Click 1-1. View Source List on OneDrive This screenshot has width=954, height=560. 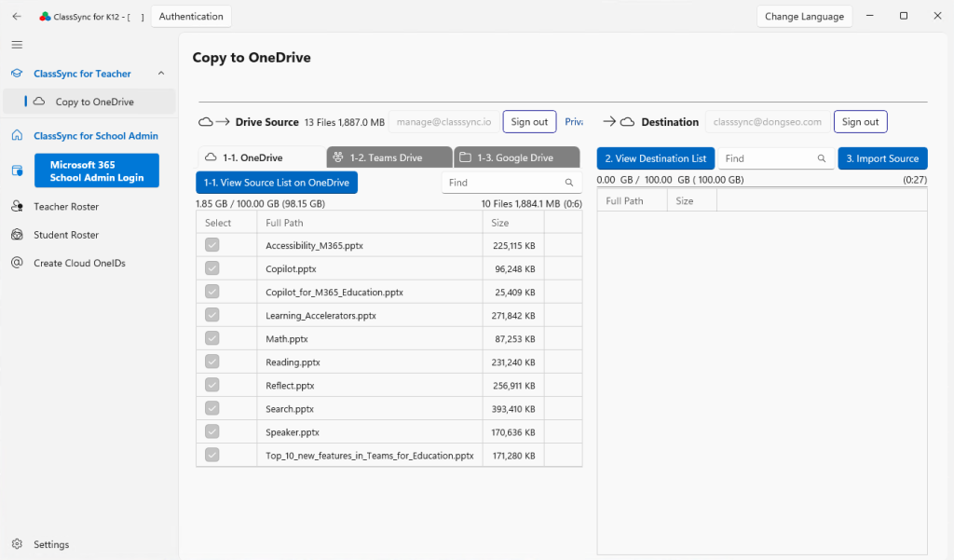tap(277, 183)
